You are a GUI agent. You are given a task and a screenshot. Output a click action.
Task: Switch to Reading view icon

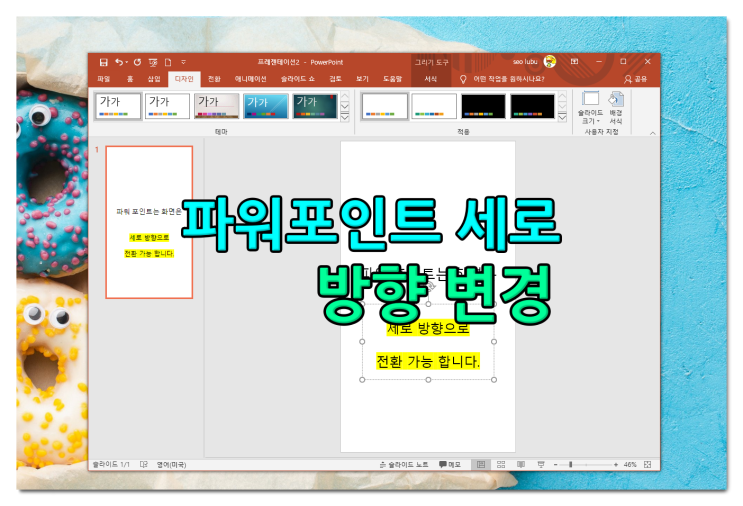point(521,465)
